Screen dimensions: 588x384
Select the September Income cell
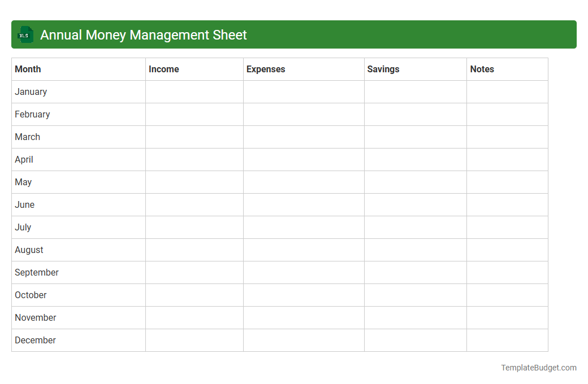(194, 272)
